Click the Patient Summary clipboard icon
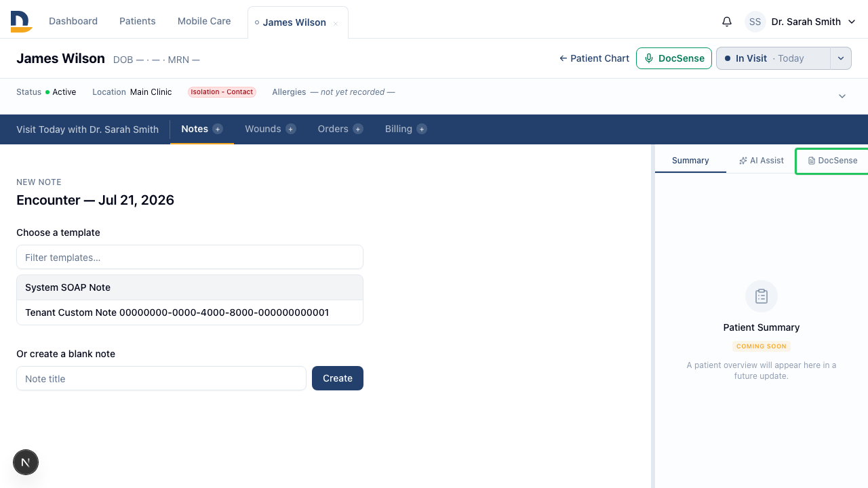Viewport: 868px width, 488px height. (762, 296)
